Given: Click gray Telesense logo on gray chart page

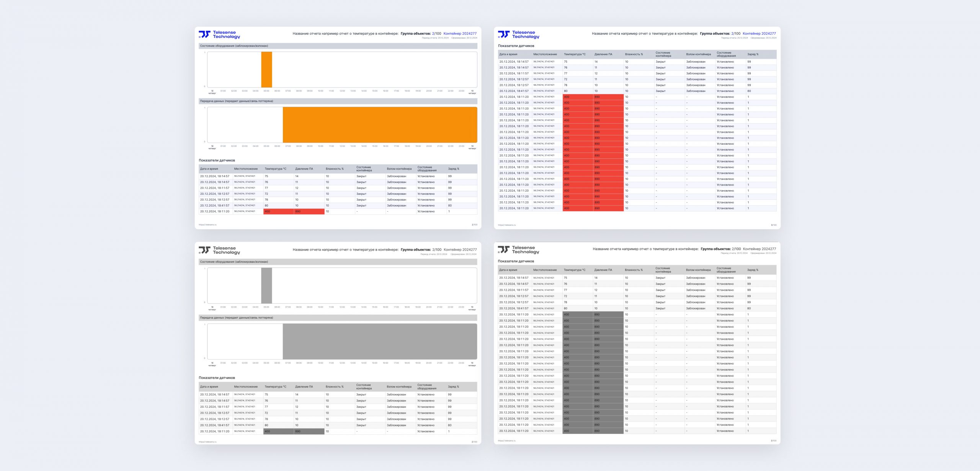Looking at the screenshot, I should coord(219,250).
